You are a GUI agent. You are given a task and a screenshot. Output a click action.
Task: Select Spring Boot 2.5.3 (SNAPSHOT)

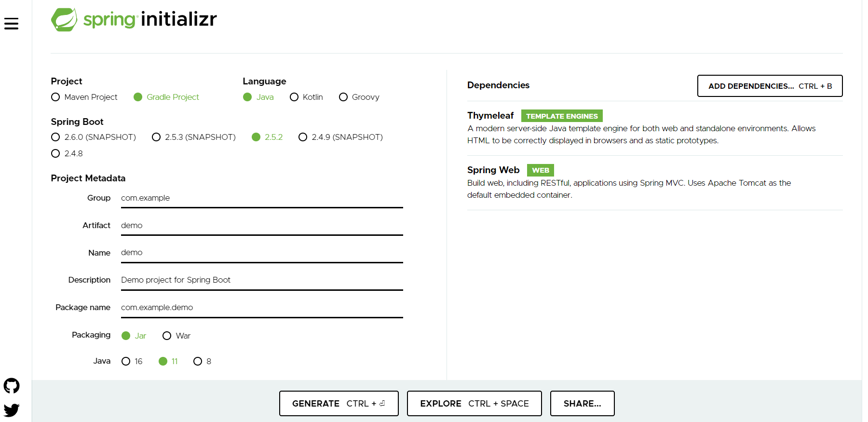194,137
